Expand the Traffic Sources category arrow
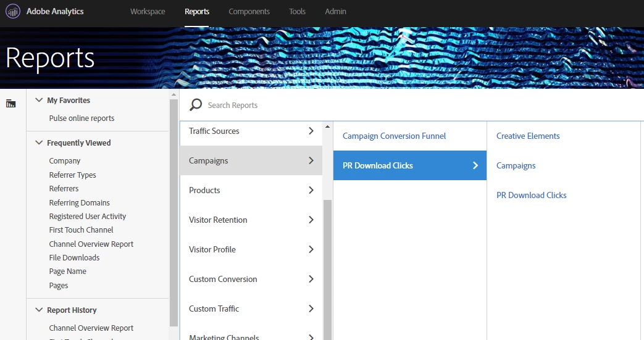Screen dimensions: 644x340 [311, 131]
